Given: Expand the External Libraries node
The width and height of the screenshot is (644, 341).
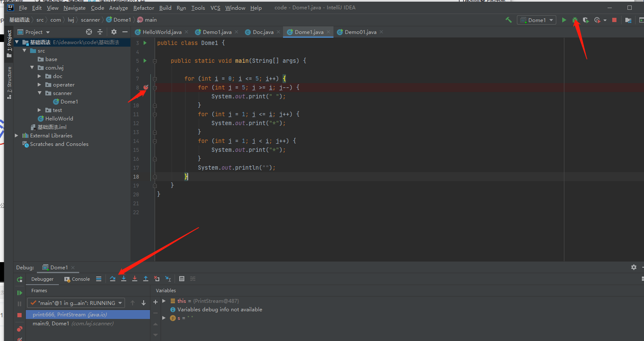Looking at the screenshot, I should [x=17, y=136].
